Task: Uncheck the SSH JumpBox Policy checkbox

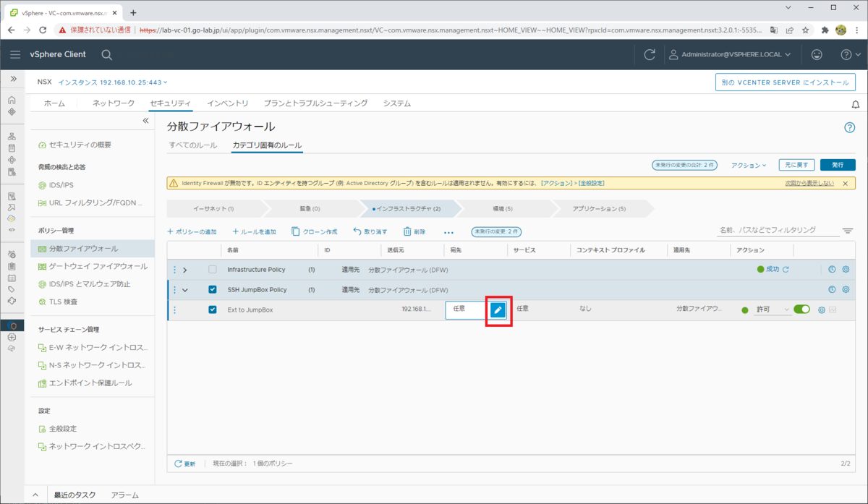Action: pyautogui.click(x=213, y=290)
